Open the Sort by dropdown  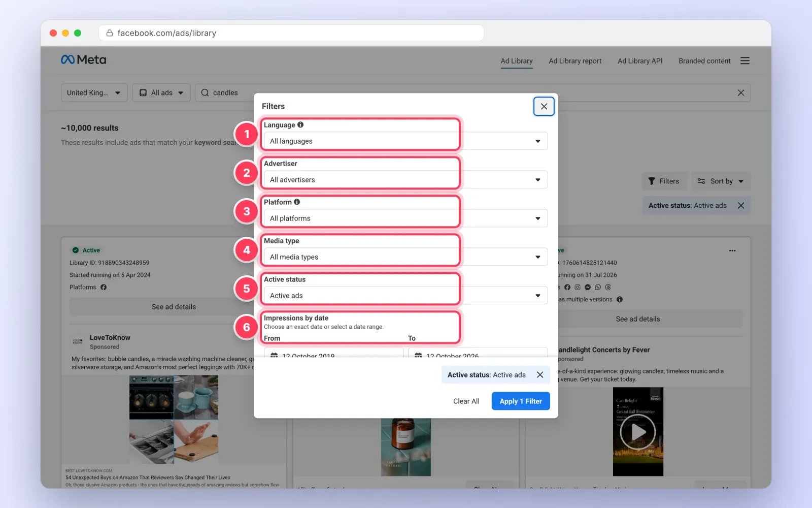tap(721, 181)
